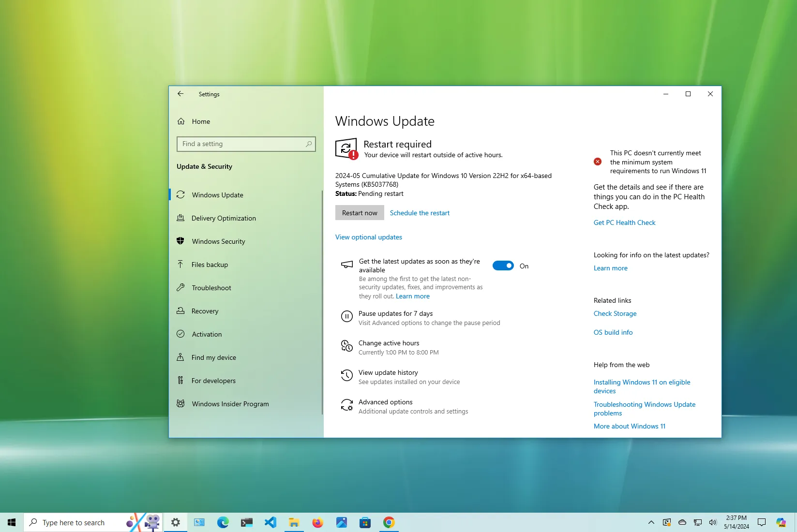Click the search magnifier in Find a setting
The image size is (797, 532).
pyautogui.click(x=309, y=144)
